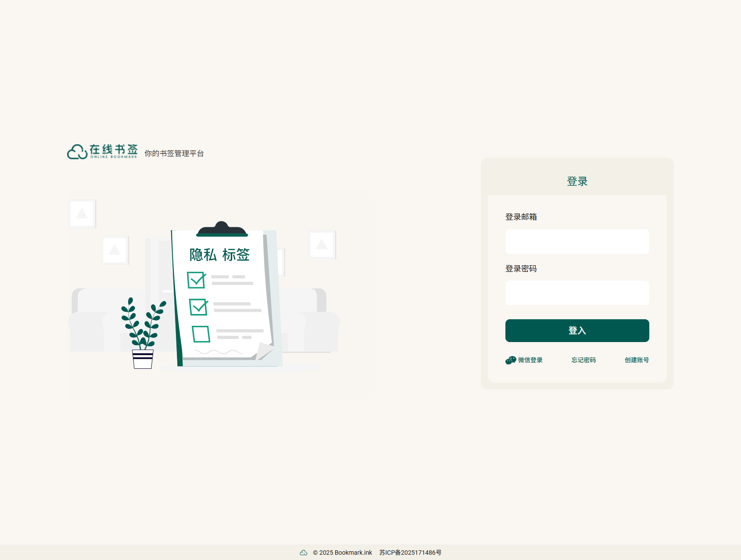
Task: Focus the 登录密码 password input field
Action: click(x=577, y=293)
